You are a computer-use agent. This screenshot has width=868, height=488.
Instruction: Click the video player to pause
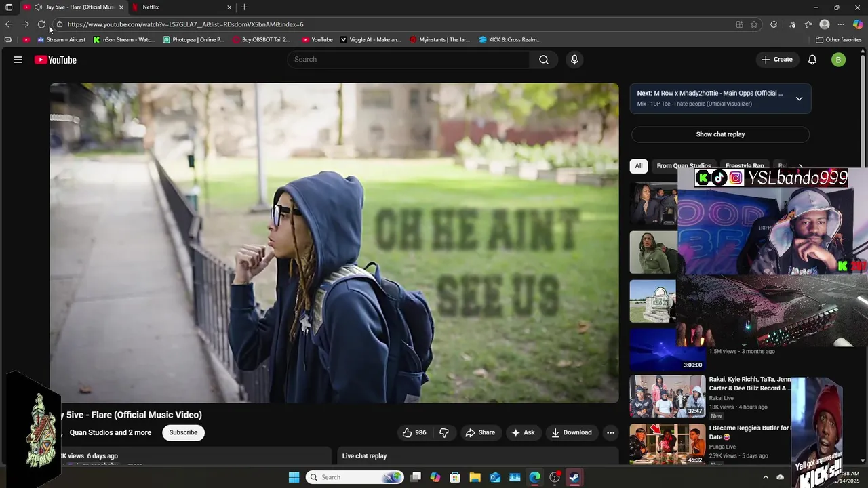click(x=334, y=243)
